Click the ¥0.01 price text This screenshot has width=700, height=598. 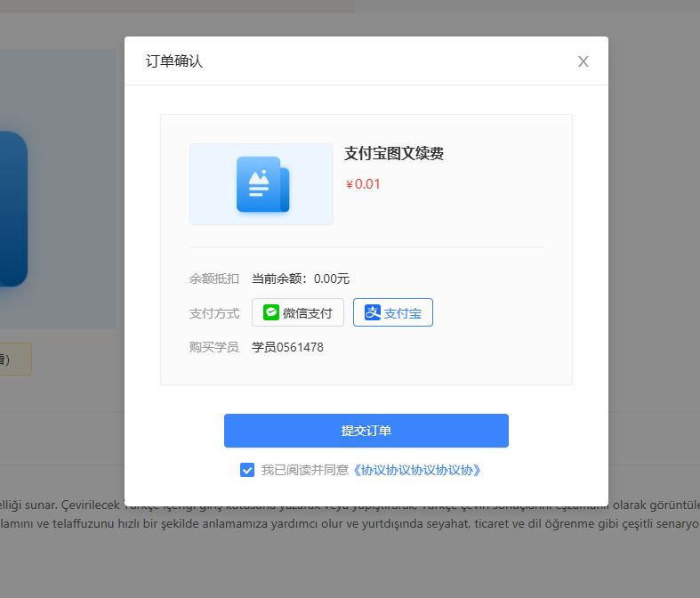point(363,184)
